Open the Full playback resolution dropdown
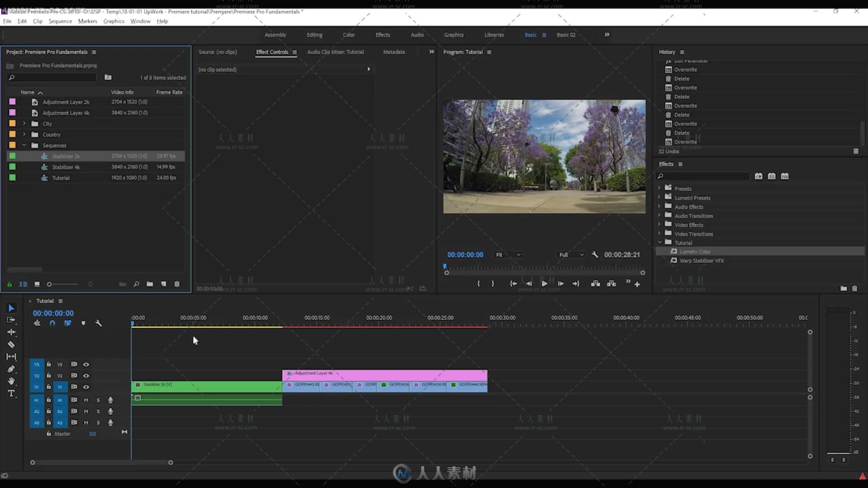The height and width of the screenshot is (488, 868). 571,255
